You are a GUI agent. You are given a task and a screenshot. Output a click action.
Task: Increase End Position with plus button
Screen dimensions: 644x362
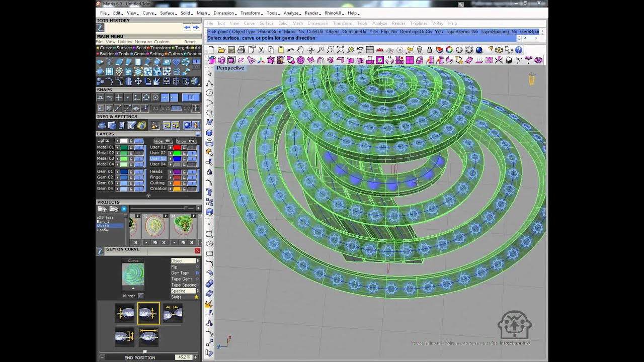pos(196,357)
